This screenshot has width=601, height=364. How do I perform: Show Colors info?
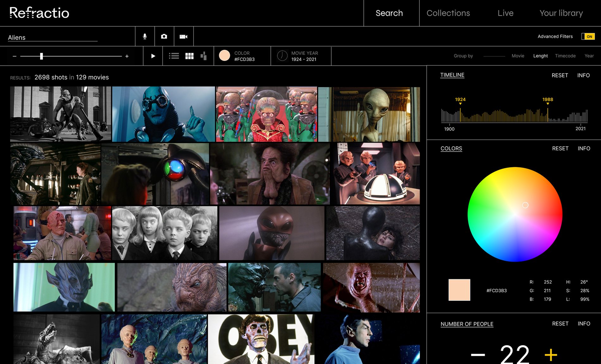click(584, 149)
